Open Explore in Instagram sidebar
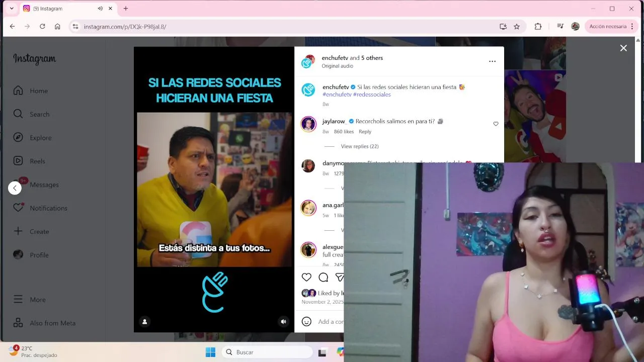Viewport: 644px width, 362px height. click(x=32, y=138)
